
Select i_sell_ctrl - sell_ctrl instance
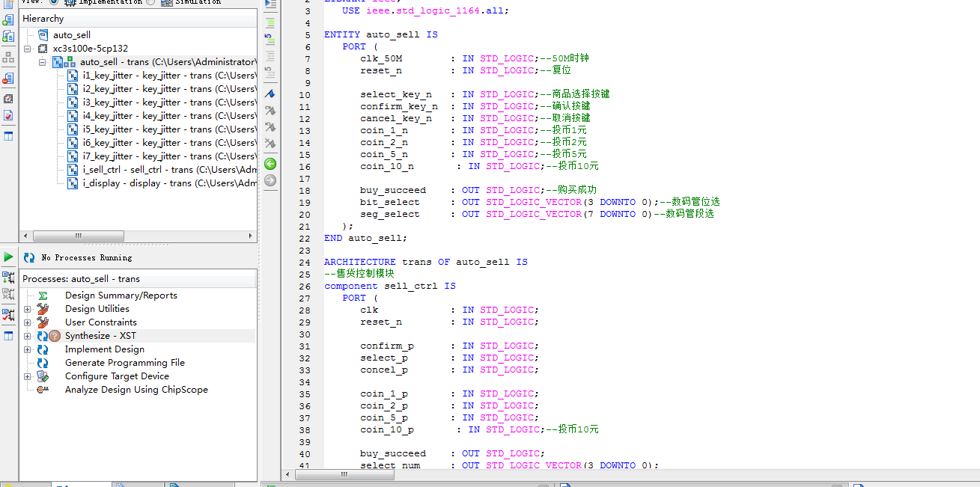pos(169,170)
